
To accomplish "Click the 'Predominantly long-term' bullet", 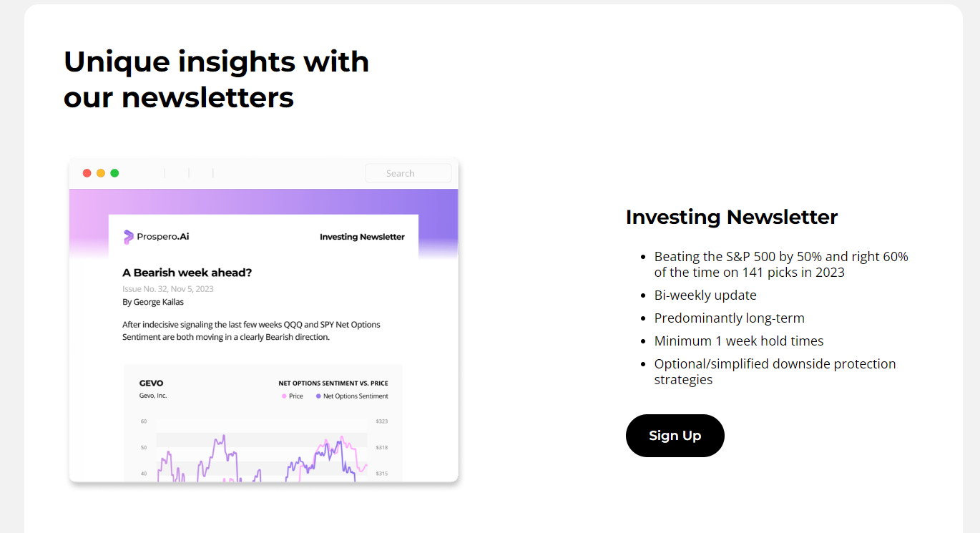I will (729, 318).
